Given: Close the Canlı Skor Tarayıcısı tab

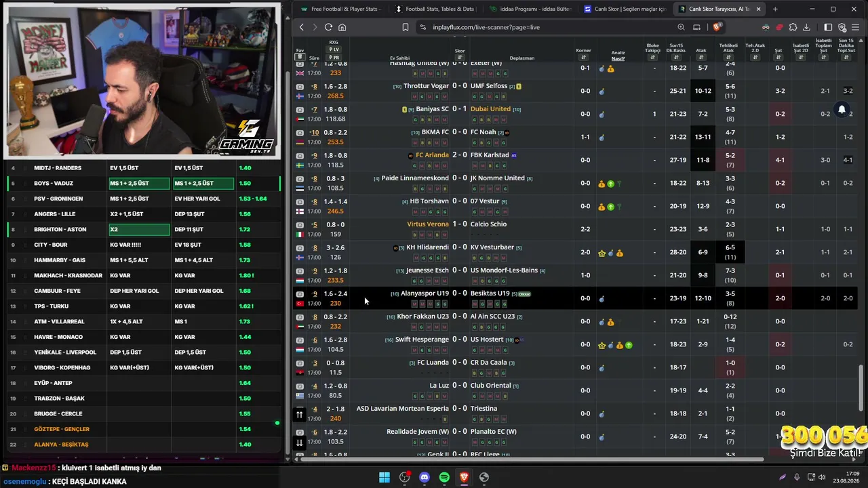Looking at the screenshot, I should 758,9.
